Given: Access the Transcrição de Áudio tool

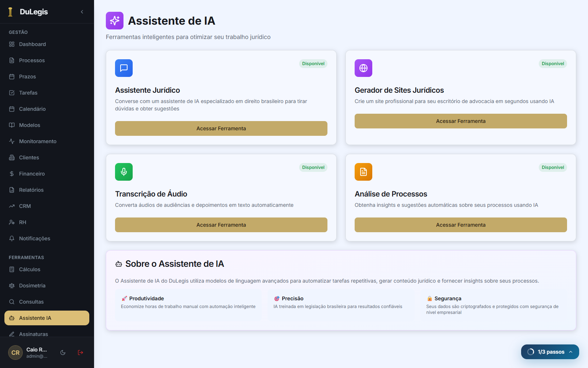Looking at the screenshot, I should coord(221,225).
